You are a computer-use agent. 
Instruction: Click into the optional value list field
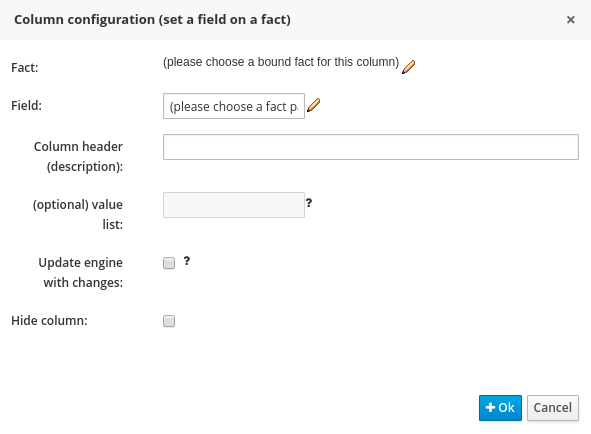click(234, 205)
